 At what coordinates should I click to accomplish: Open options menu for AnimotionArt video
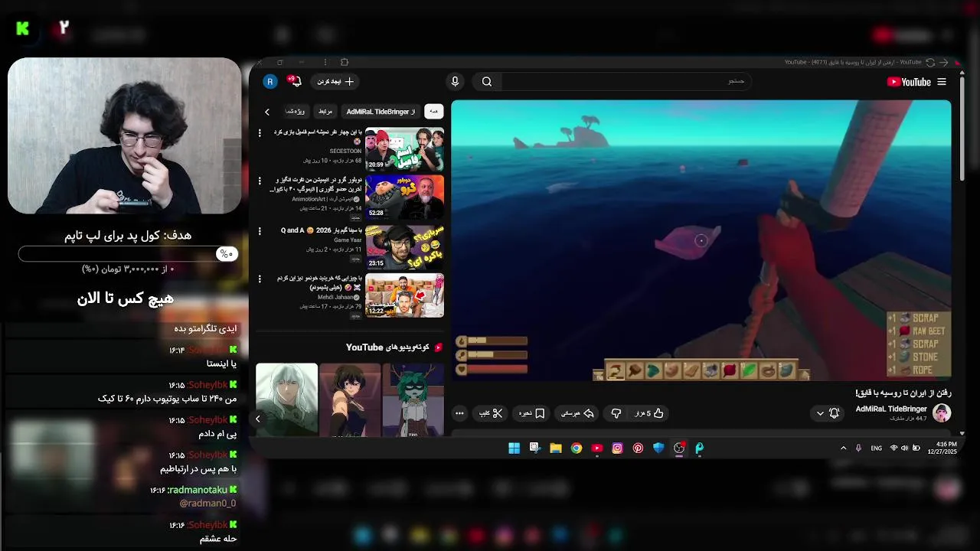point(260,181)
